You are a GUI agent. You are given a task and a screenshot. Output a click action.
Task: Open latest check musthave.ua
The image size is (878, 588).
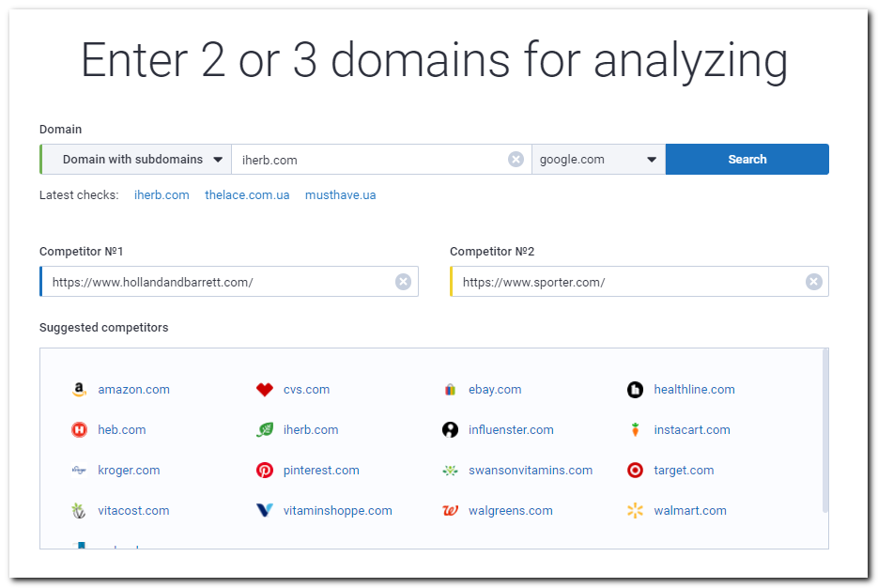[x=341, y=194]
